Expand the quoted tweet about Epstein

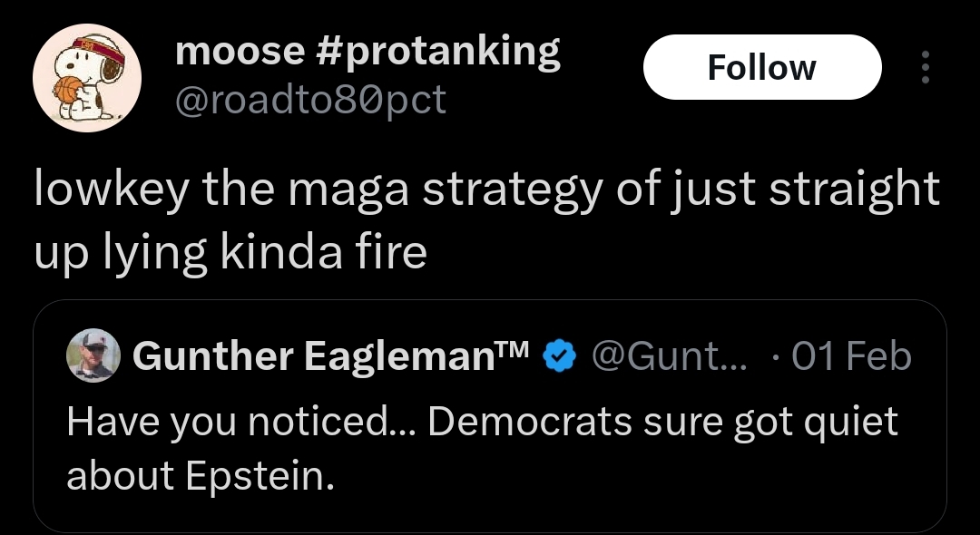coord(489,416)
